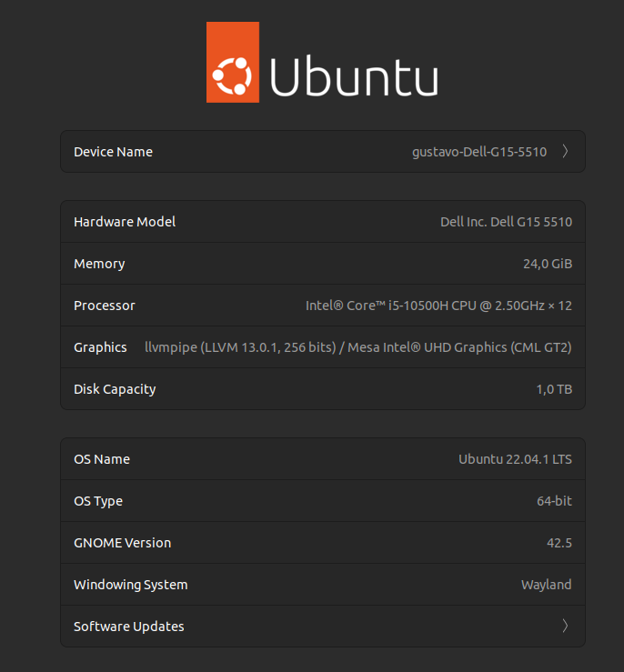The width and height of the screenshot is (624, 672).
Task: Click the memory value 24,0 GiB
Action: (548, 264)
